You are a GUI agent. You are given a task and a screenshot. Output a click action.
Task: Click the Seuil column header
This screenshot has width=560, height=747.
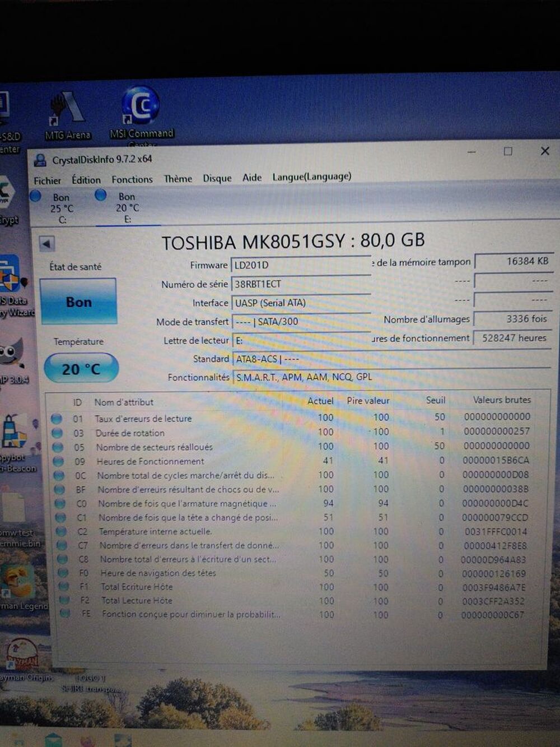436,400
